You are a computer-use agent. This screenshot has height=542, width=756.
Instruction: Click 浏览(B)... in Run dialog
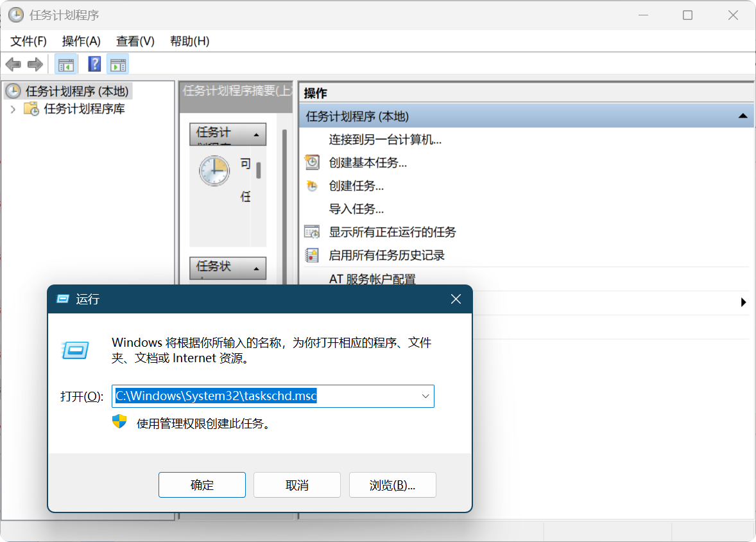tap(393, 485)
